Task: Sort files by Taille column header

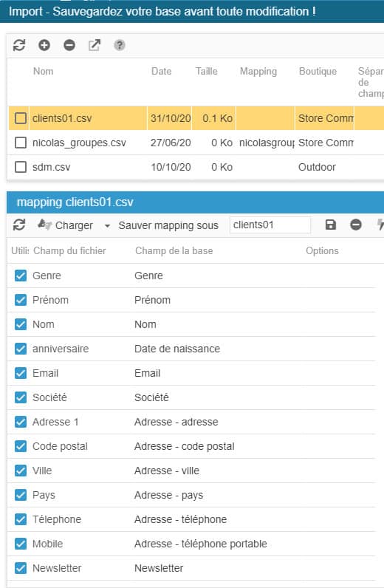Action: pyautogui.click(x=206, y=71)
